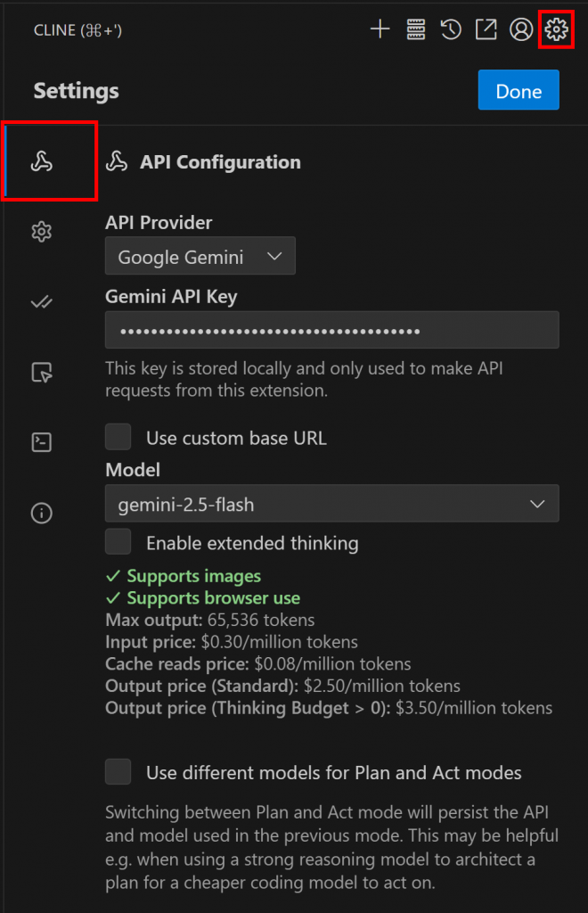
Task: Enable the Use custom base URL checkbox
Action: pyautogui.click(x=118, y=438)
